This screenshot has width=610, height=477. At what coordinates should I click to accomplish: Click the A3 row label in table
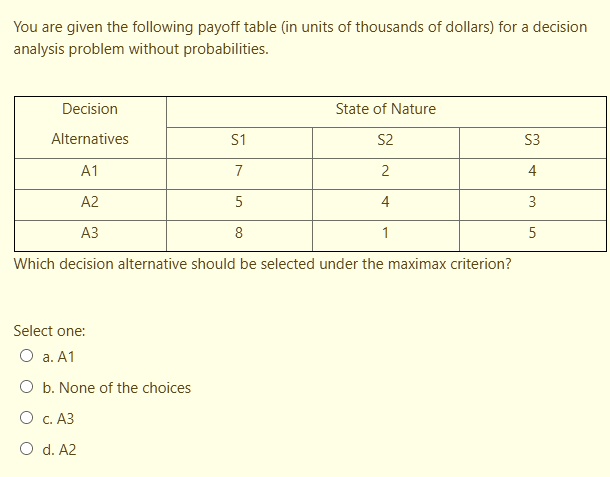[89, 233]
